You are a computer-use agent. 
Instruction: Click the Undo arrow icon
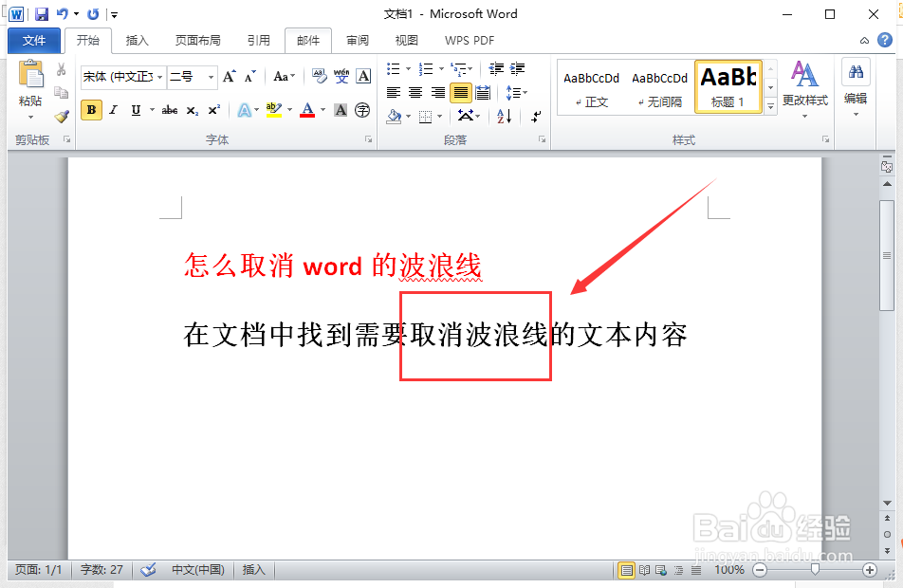click(x=63, y=14)
